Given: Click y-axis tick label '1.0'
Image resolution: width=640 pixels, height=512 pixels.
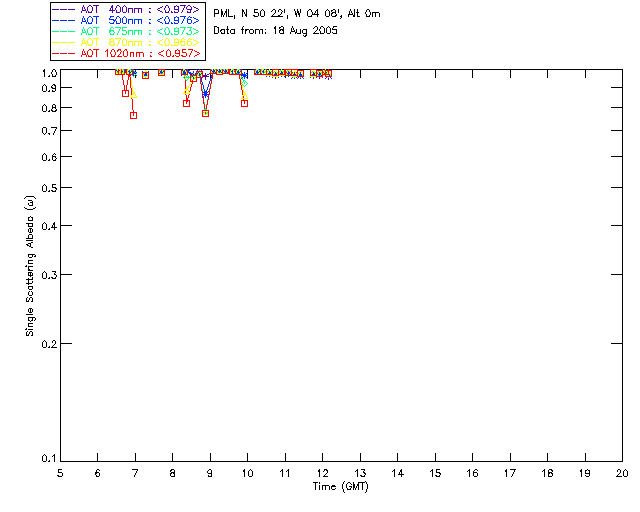Looking at the screenshot, I should coord(49,73).
